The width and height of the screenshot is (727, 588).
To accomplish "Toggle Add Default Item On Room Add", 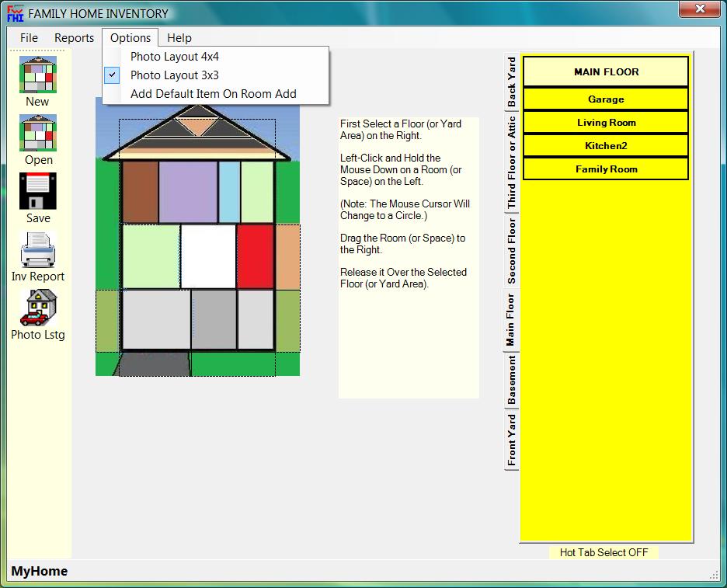I will (216, 94).
